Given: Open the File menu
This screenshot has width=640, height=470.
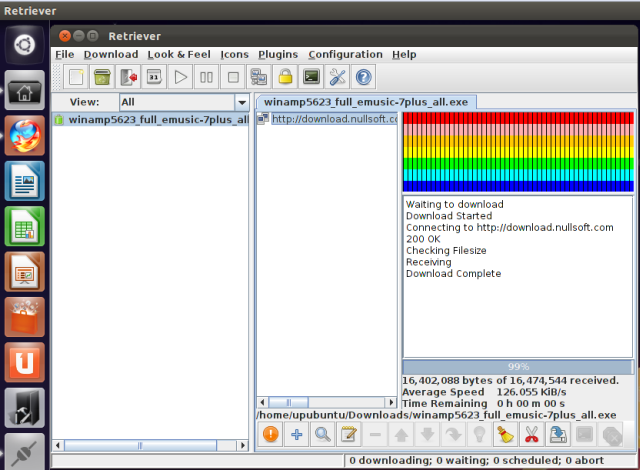Looking at the screenshot, I should pyautogui.click(x=64, y=54).
